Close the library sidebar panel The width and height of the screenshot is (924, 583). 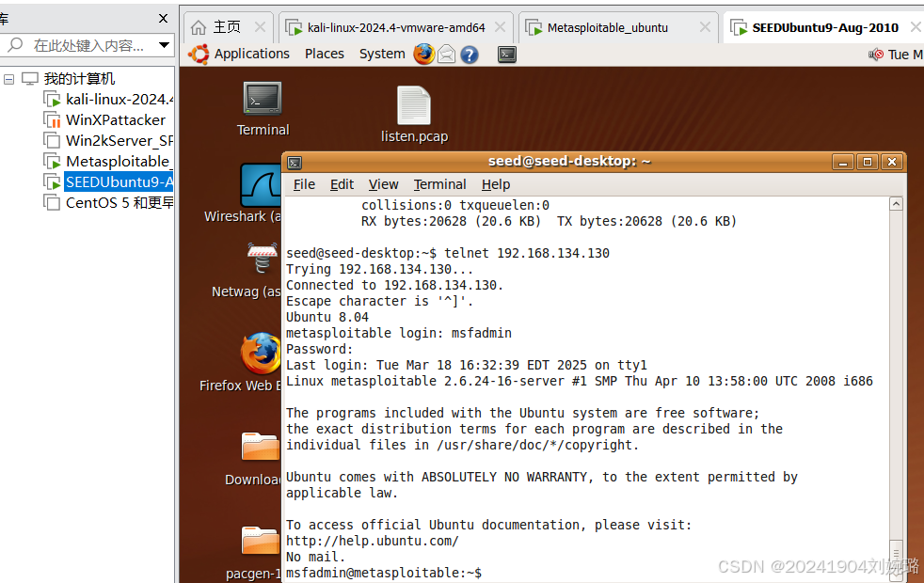(163, 18)
